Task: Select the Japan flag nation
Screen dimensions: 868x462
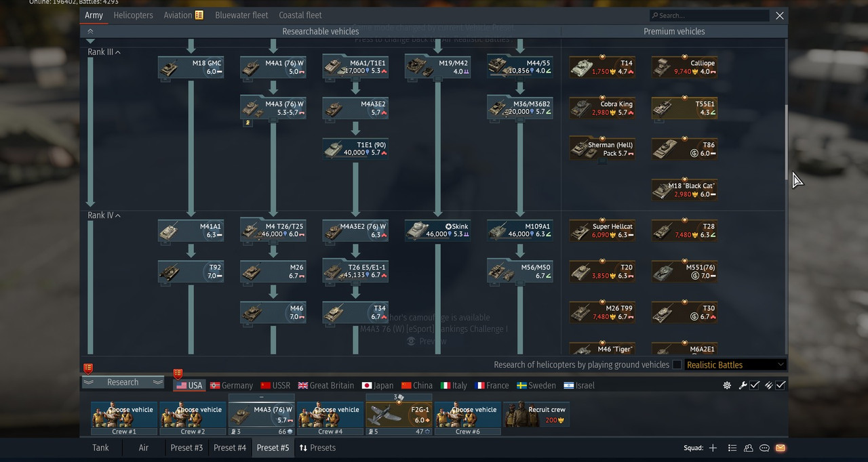Action: coord(378,385)
